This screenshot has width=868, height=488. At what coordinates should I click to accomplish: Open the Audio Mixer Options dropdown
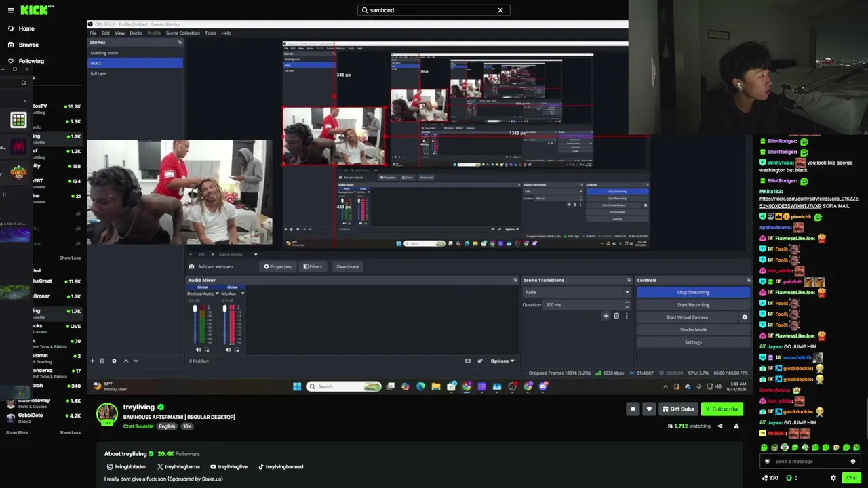[x=502, y=361]
